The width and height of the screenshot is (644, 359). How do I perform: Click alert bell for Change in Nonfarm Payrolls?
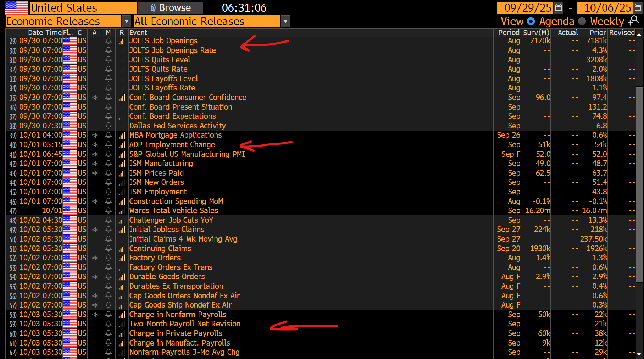pyautogui.click(x=109, y=315)
